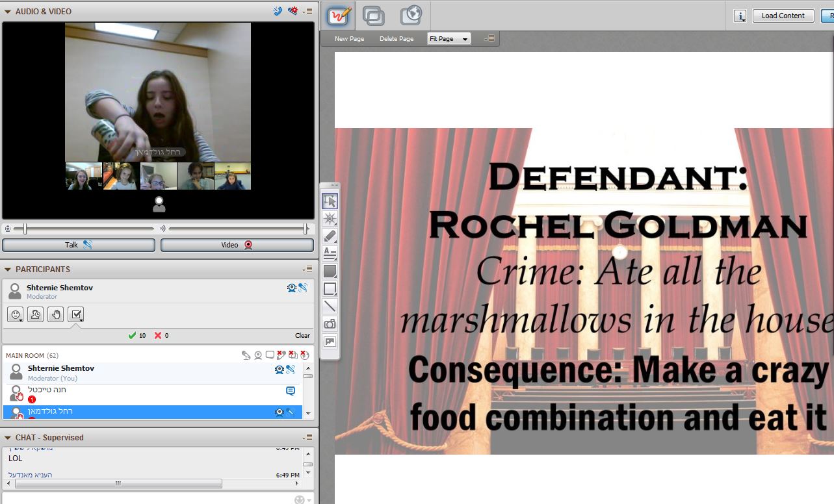
Task: Click New Page in whiteboard bar
Action: [x=349, y=39]
